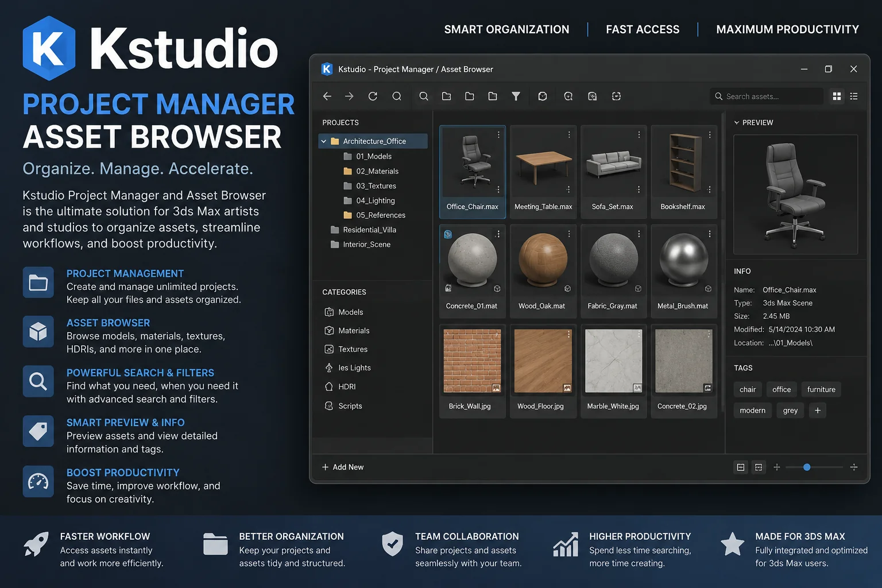Image resolution: width=882 pixels, height=588 pixels.
Task: Select the Brick_Wall.jpg texture thumbnail
Action: [473, 361]
